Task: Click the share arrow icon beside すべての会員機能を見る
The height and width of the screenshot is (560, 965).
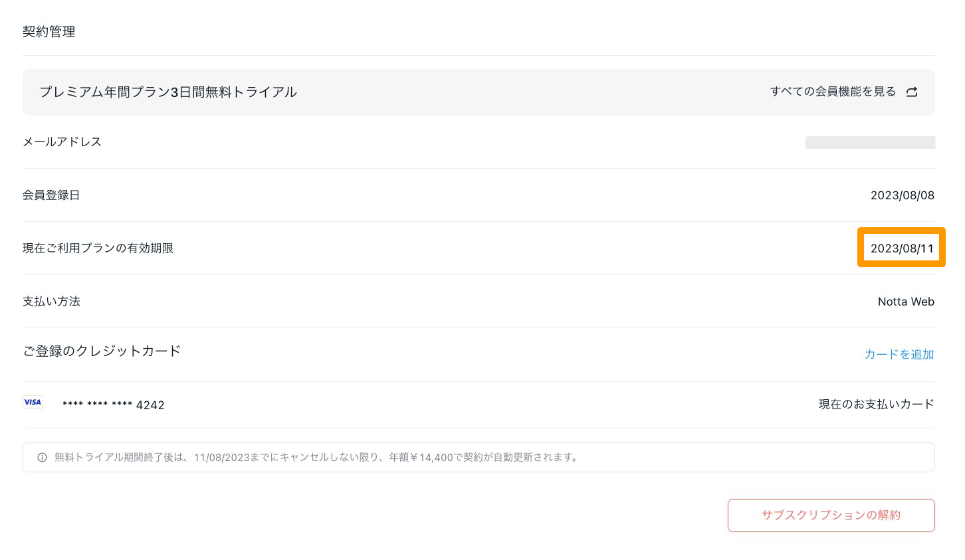Action: (x=912, y=92)
